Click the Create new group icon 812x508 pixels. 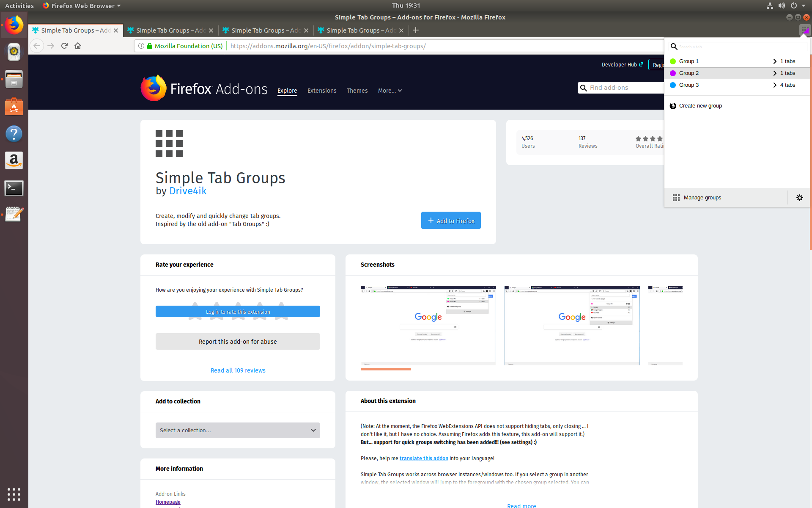pyautogui.click(x=673, y=105)
